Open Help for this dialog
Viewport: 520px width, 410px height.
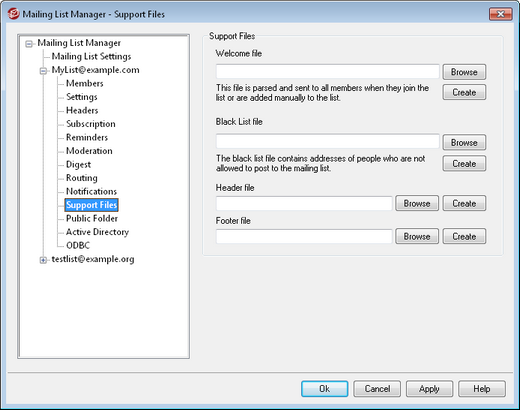tap(482, 389)
